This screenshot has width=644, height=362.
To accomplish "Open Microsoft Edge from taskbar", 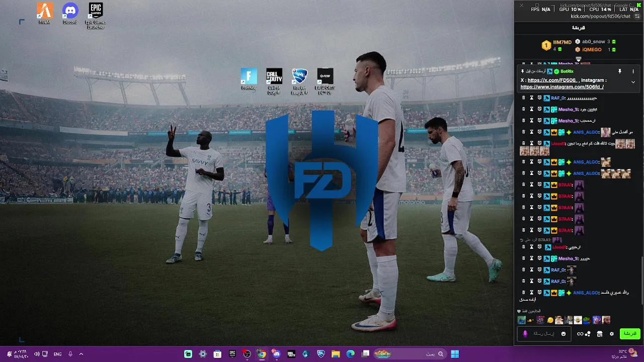I will click(x=350, y=354).
